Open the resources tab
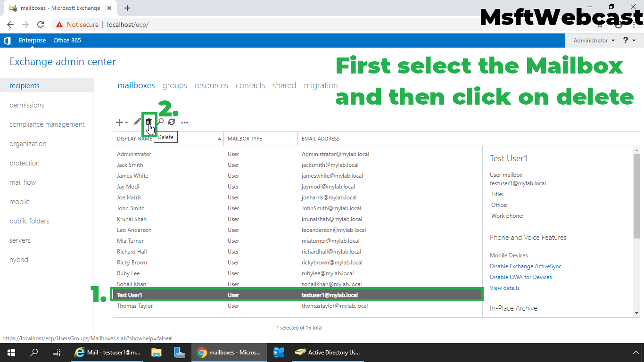The width and height of the screenshot is (644, 362). 211,85
